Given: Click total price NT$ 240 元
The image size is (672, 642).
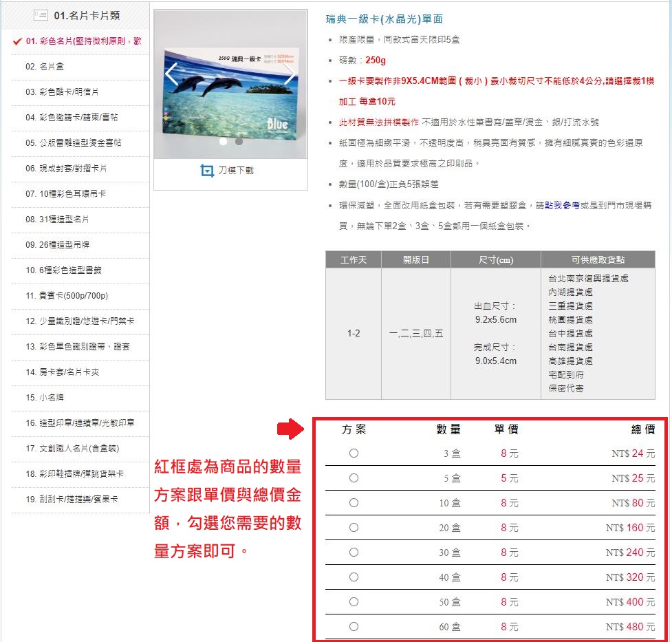Looking at the screenshot, I should point(631,553).
